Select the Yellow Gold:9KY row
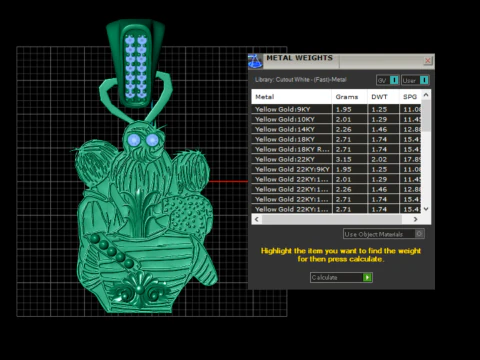The image size is (480, 360). [336, 109]
